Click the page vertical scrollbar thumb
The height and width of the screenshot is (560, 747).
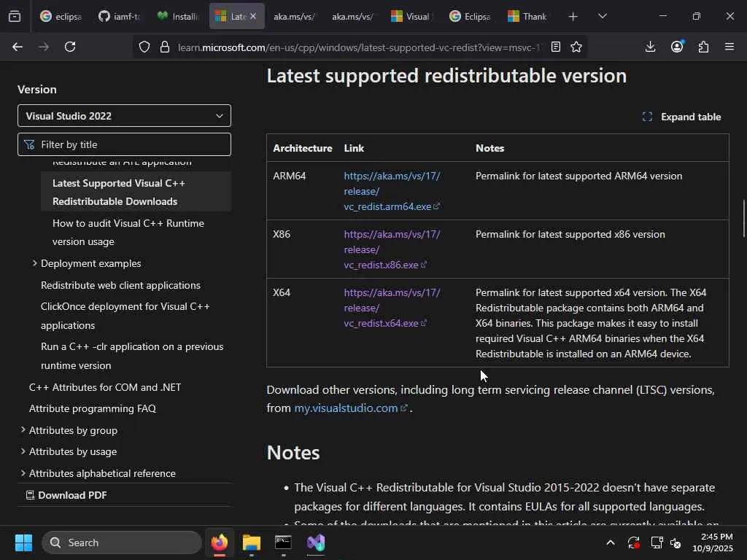click(743, 217)
